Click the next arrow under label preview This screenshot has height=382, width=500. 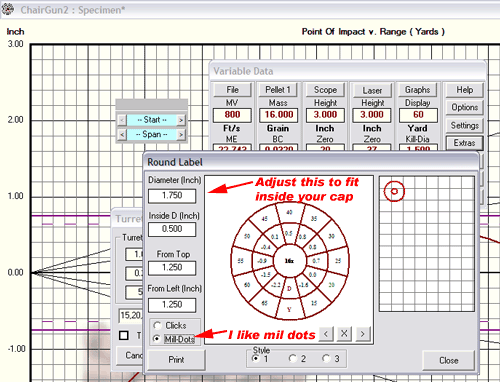tap(363, 334)
